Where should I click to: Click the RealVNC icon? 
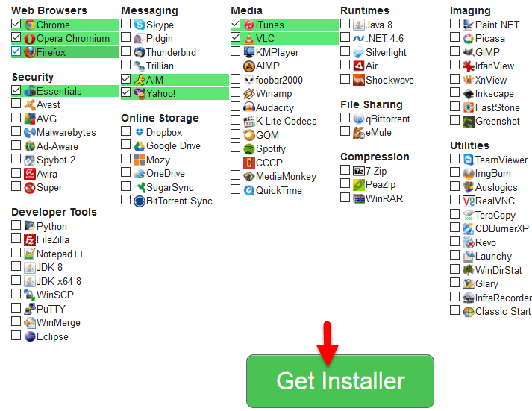pyautogui.click(x=469, y=201)
